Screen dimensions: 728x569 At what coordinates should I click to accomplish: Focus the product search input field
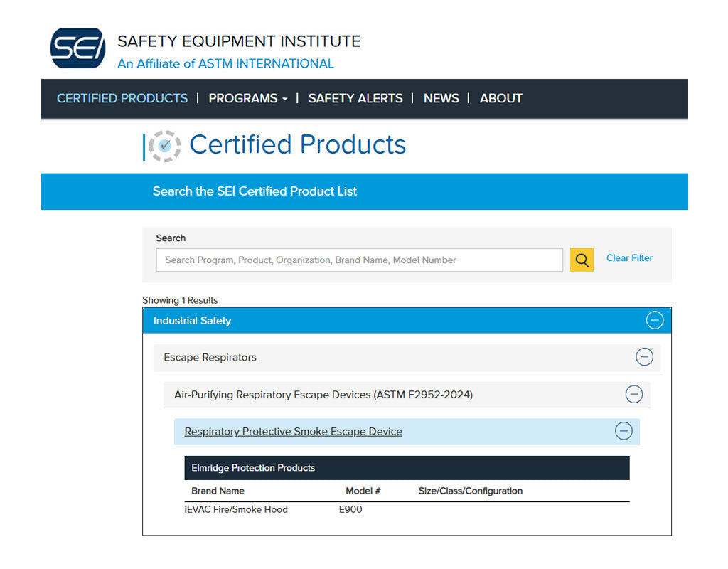(x=359, y=260)
